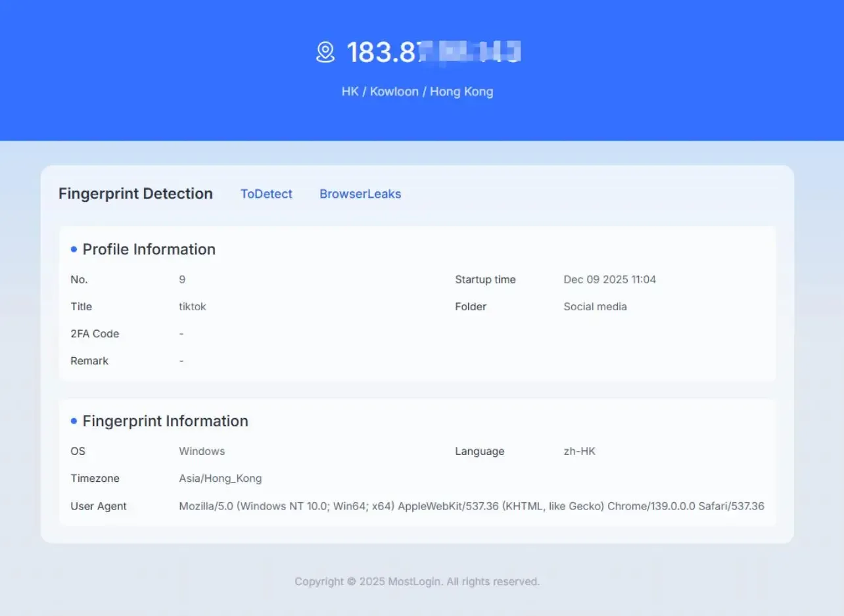Click the OS value Windows
This screenshot has height=616, width=844.
202,451
